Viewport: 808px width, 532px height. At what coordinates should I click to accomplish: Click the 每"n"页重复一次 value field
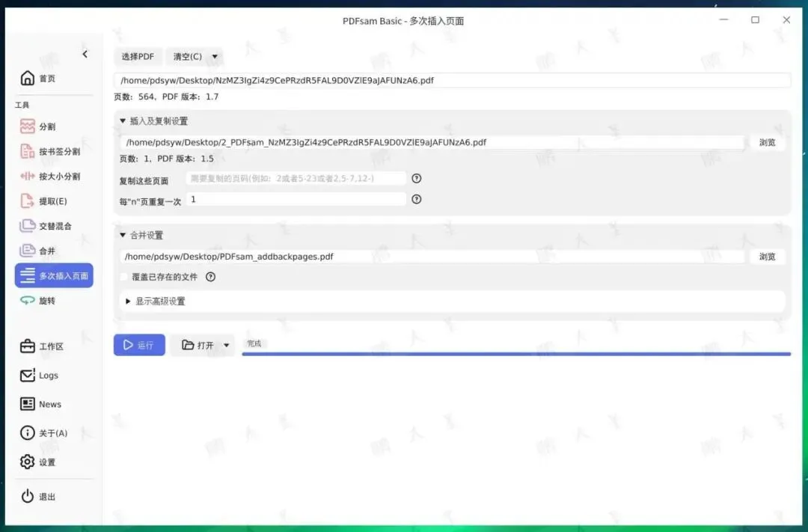point(296,200)
